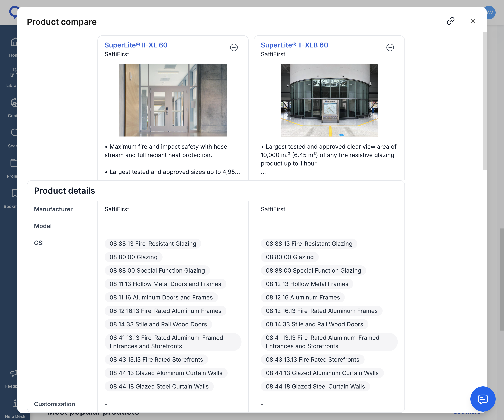View the SuperLite II-XLB 60 rotunda photo
The height and width of the screenshot is (420, 504).
329,100
